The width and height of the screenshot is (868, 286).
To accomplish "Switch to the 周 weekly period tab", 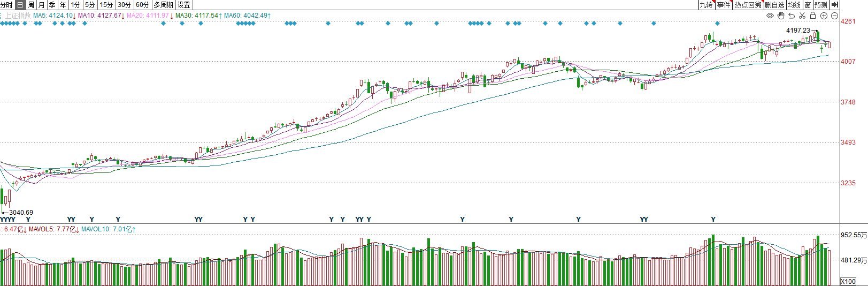I will (x=31, y=5).
